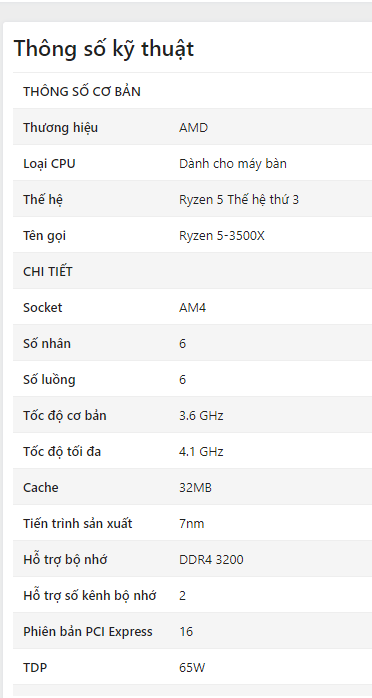Select 'Dành cho máy bàn' value text
Screen dimensions: 372x698
pos(233,164)
